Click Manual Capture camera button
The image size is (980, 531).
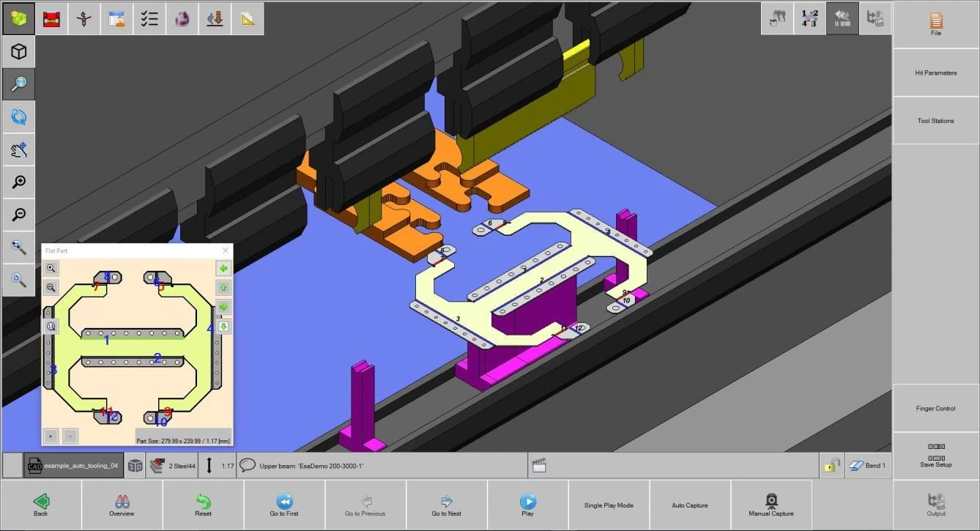[x=771, y=505]
